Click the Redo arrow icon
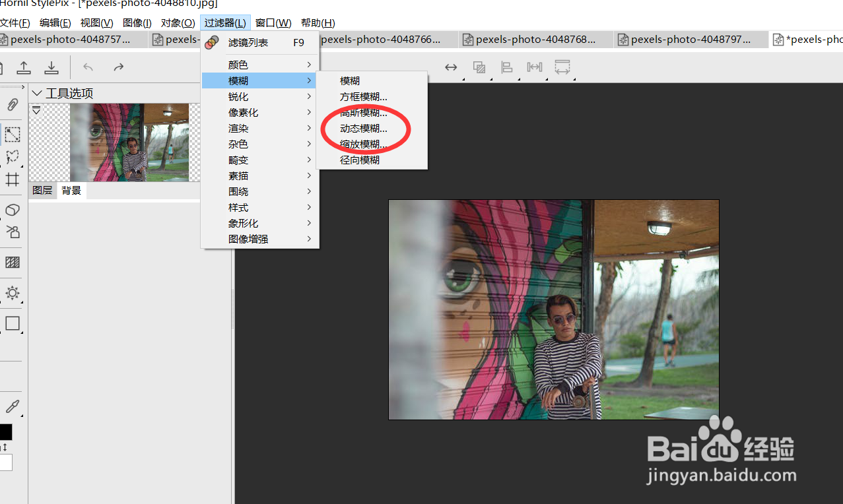The height and width of the screenshot is (504, 843). pos(118,67)
